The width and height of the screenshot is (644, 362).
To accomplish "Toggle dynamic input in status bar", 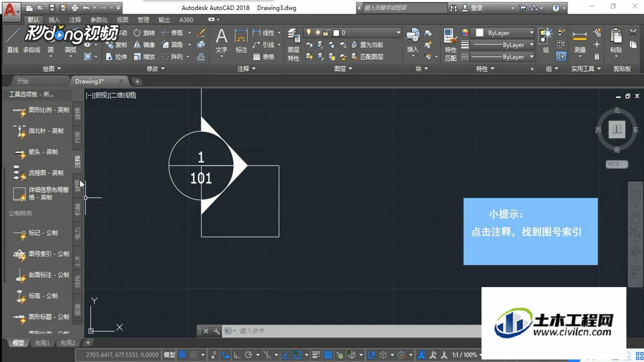I will click(x=225, y=355).
